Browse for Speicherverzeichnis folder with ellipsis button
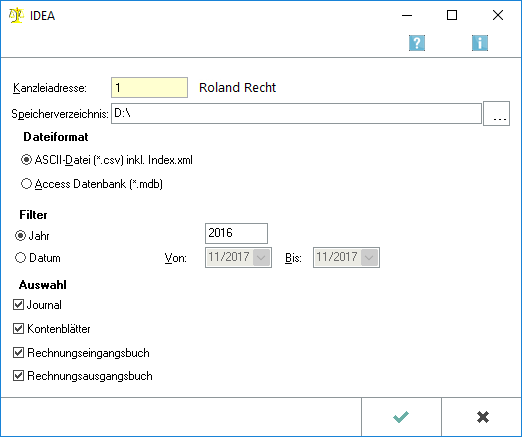Image resolution: width=522 pixels, height=437 pixels. (496, 114)
